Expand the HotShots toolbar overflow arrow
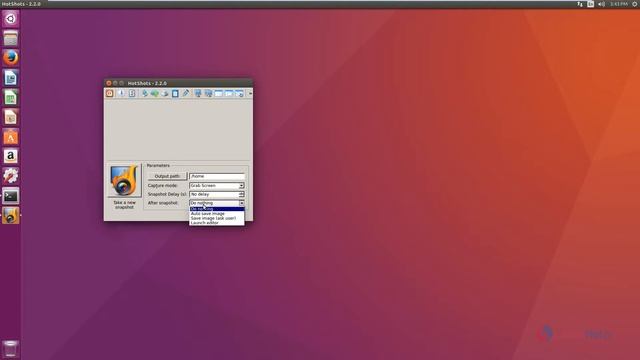The image size is (640, 360). (x=250, y=93)
